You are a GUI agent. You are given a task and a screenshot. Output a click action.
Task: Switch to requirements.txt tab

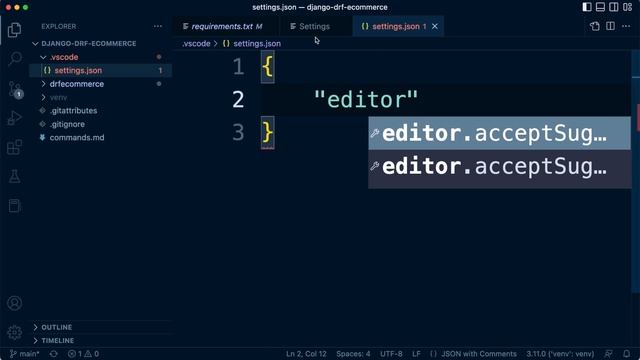(x=227, y=27)
